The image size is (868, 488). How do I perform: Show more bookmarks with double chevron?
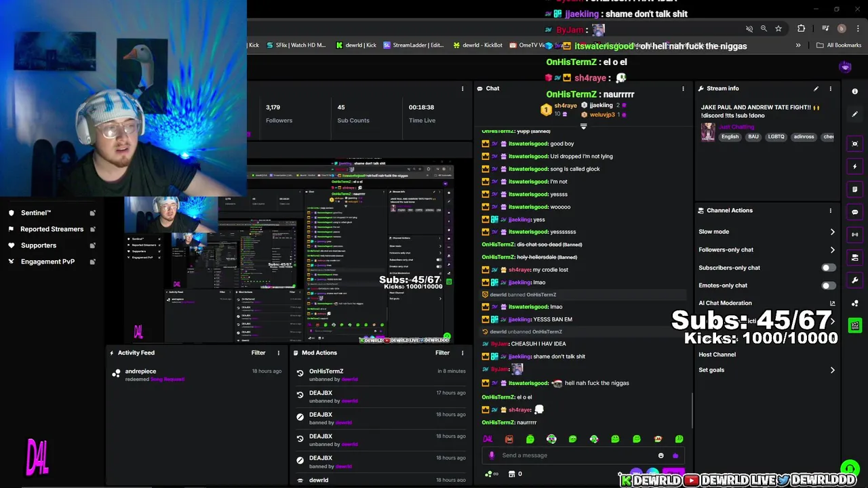(x=798, y=45)
